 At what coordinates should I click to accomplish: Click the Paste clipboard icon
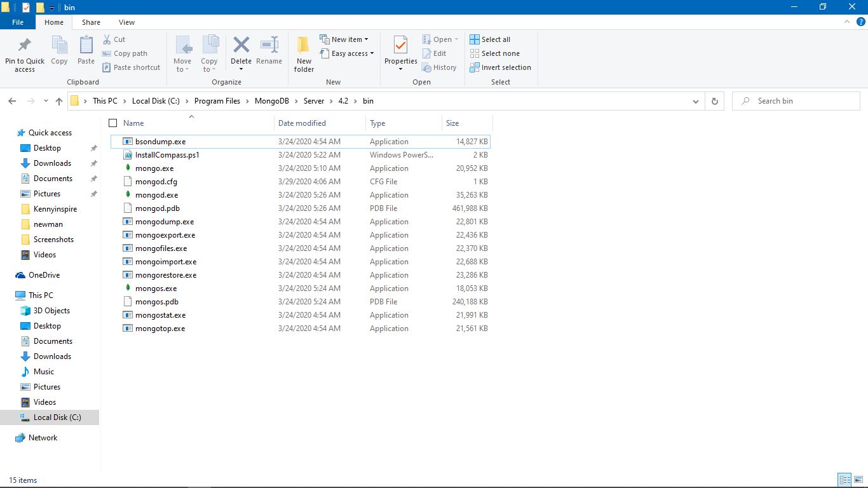[86, 46]
